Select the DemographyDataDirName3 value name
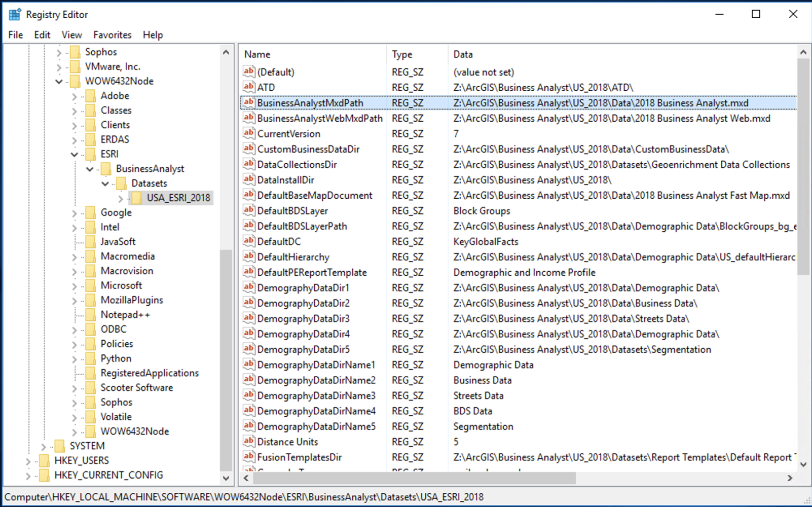 tap(316, 395)
